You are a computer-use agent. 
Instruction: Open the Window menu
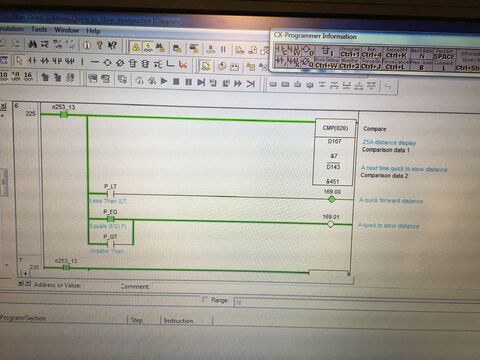click(x=67, y=30)
